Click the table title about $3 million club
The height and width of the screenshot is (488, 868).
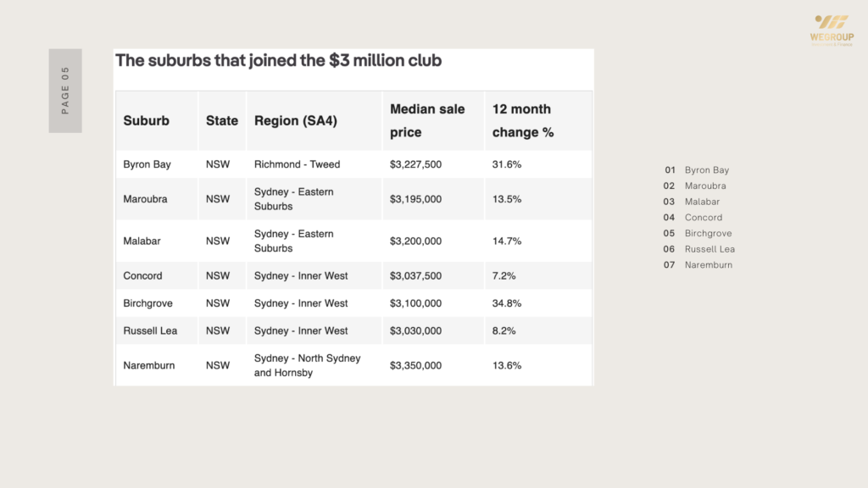278,61
